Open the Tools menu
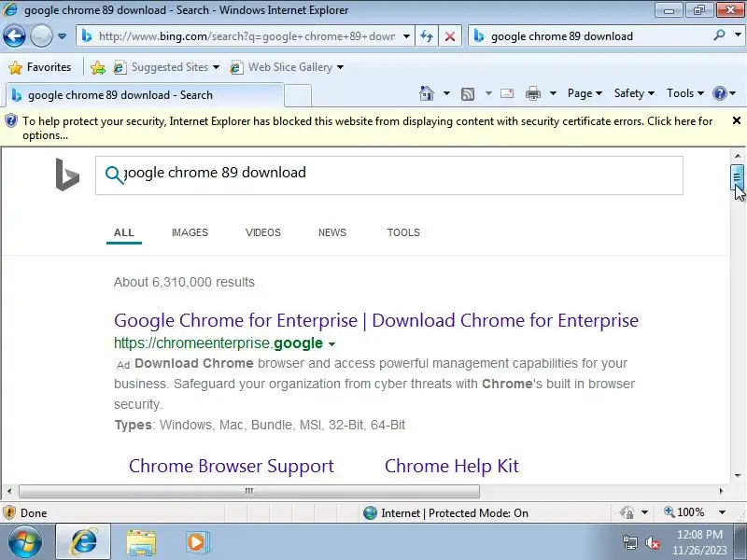The width and height of the screenshot is (747, 560). (684, 93)
